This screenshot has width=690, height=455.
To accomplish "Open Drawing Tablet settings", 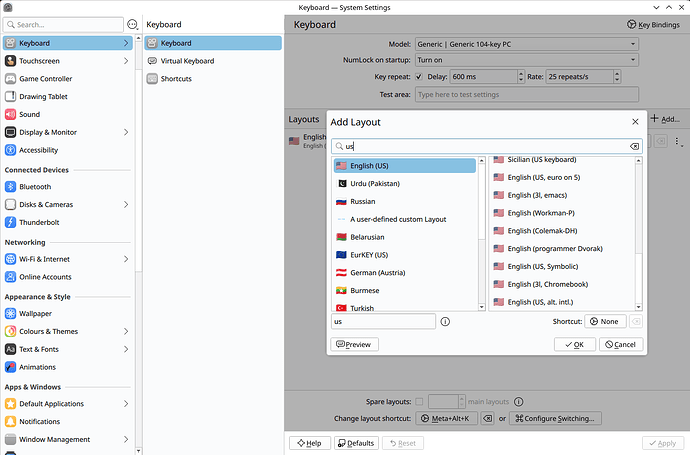I will 45,97.
